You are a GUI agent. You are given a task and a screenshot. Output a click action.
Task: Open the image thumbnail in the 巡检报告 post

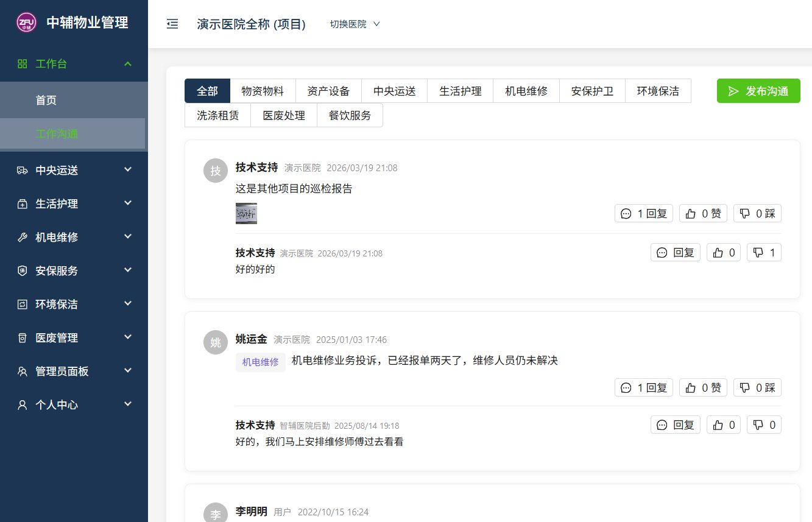coord(246,213)
